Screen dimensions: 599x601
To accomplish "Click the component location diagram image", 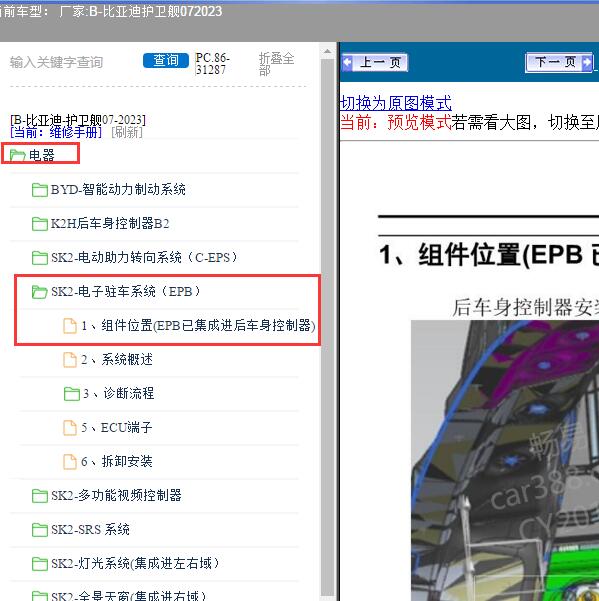I will (x=505, y=460).
